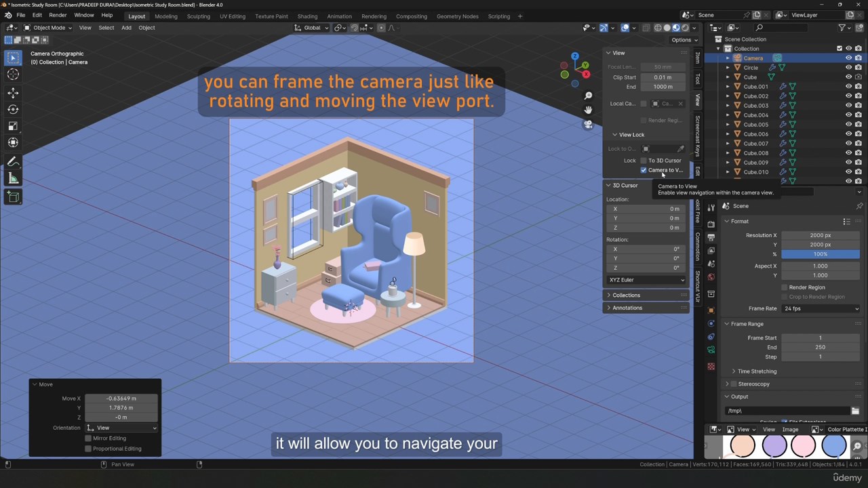Uncheck the Collection exclude checkbox
Image resolution: width=868 pixels, height=488 pixels.
[840, 49]
